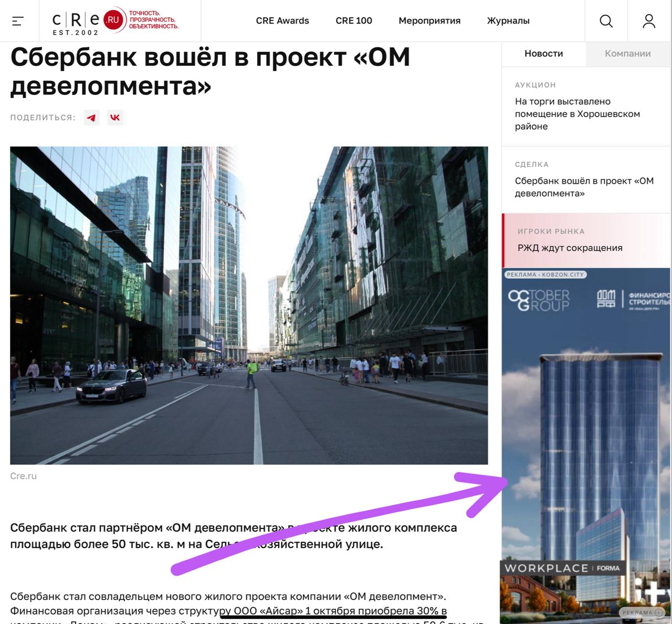Read news about Хорошевский район auction
Screen dimensions: 672x624
[577, 114]
